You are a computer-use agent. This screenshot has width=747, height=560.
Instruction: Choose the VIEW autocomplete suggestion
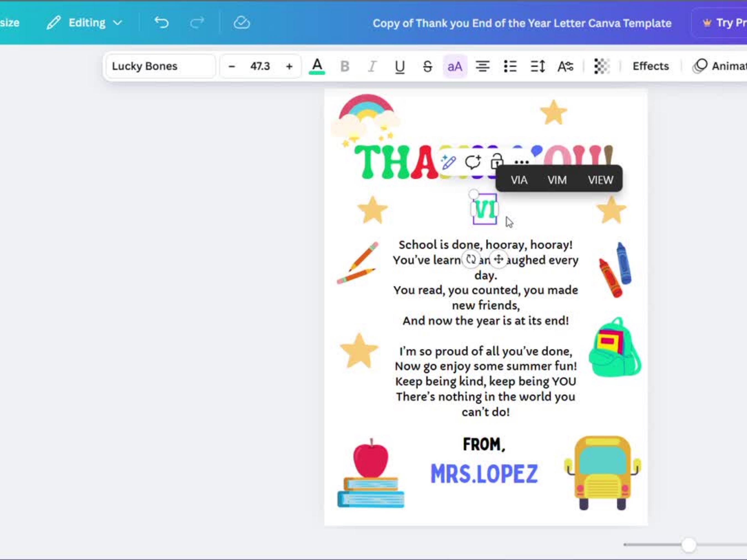[600, 180]
